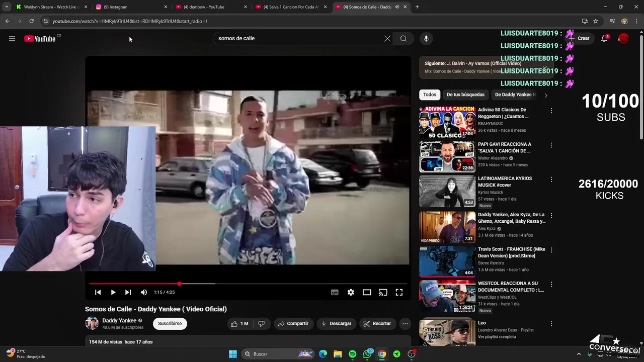Image resolution: width=644 pixels, height=362 pixels.
Task: Open more actions three-dot menu below video
Action: coord(405,324)
